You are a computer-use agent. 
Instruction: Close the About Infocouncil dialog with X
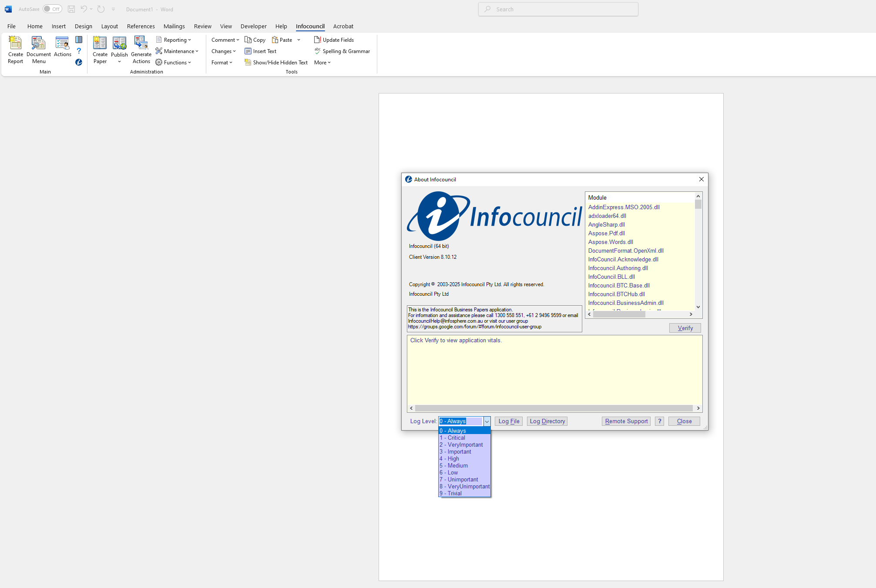pos(701,179)
